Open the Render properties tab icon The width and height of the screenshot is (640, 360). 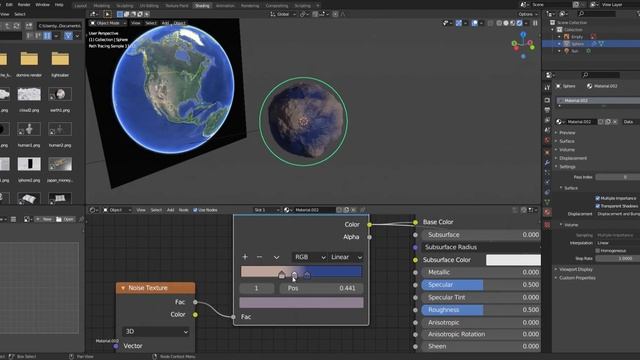coord(547,100)
